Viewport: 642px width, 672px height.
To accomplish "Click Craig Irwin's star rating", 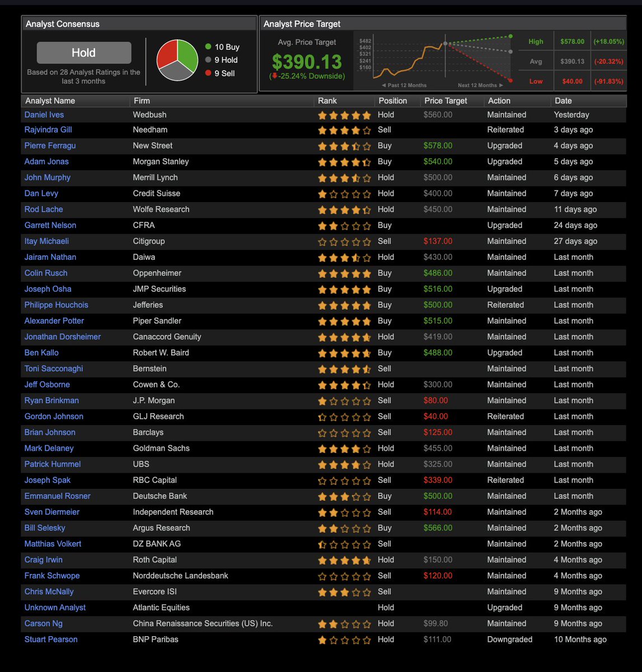I will point(344,561).
